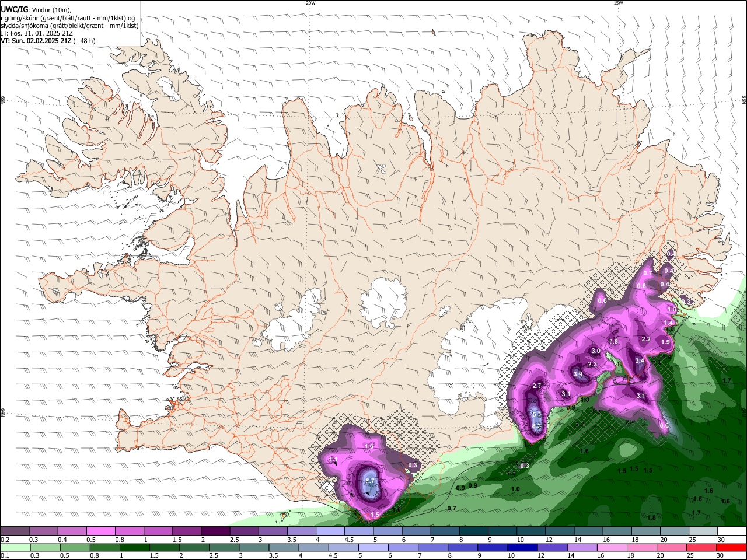This screenshot has width=747, height=560.
Task: Click the 2.3 precipitation value label
Action: click(x=592, y=364)
